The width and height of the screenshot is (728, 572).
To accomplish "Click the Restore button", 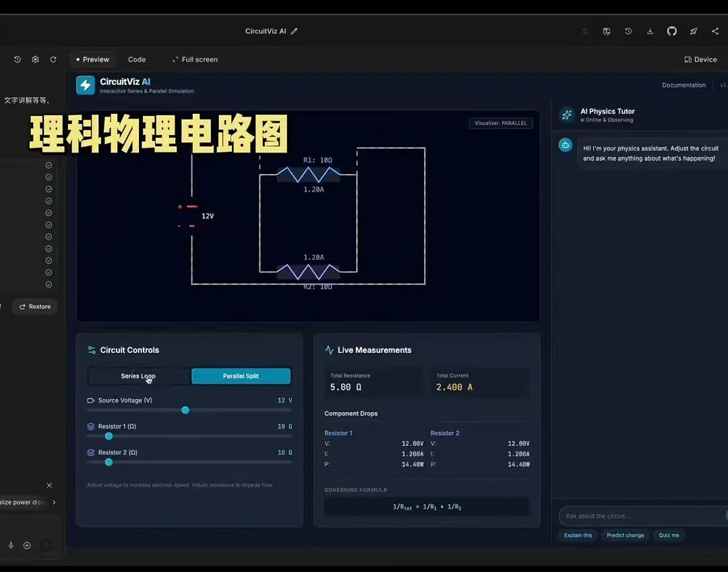I will (34, 306).
